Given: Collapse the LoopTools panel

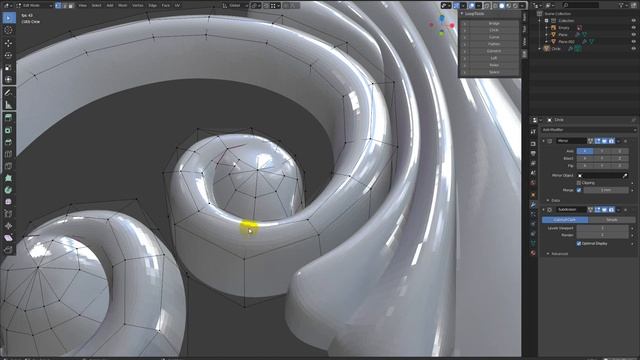Looking at the screenshot, I should [462, 13].
